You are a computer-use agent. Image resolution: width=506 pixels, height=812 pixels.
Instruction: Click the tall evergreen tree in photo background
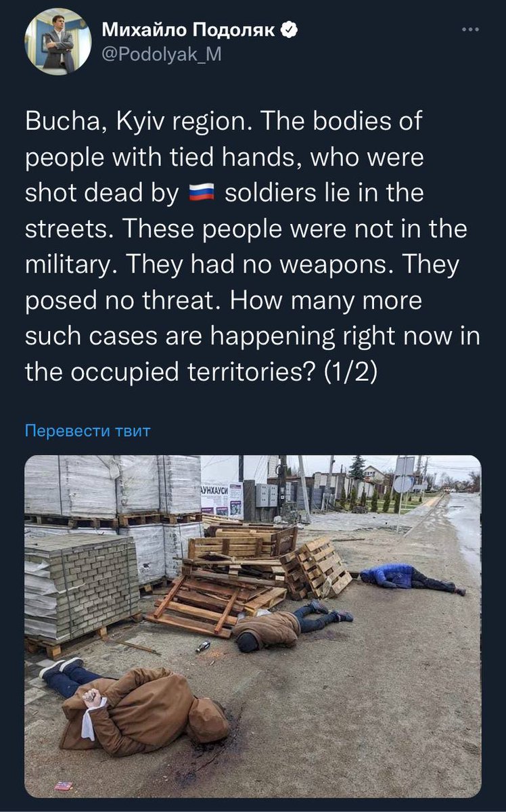[x=358, y=467]
